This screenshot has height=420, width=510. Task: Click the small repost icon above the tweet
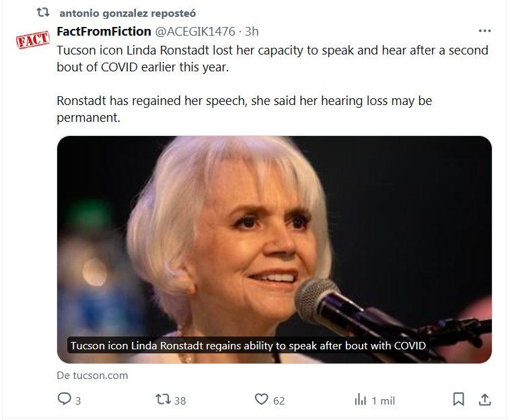43,13
